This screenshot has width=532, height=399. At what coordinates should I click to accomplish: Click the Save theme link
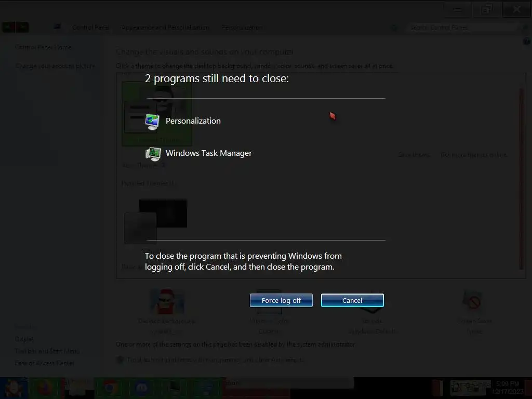414,155
